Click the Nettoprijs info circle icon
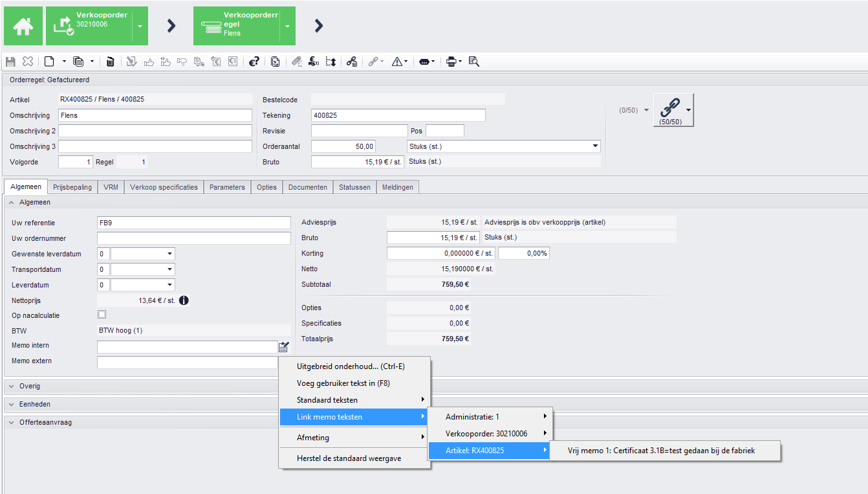 184,300
